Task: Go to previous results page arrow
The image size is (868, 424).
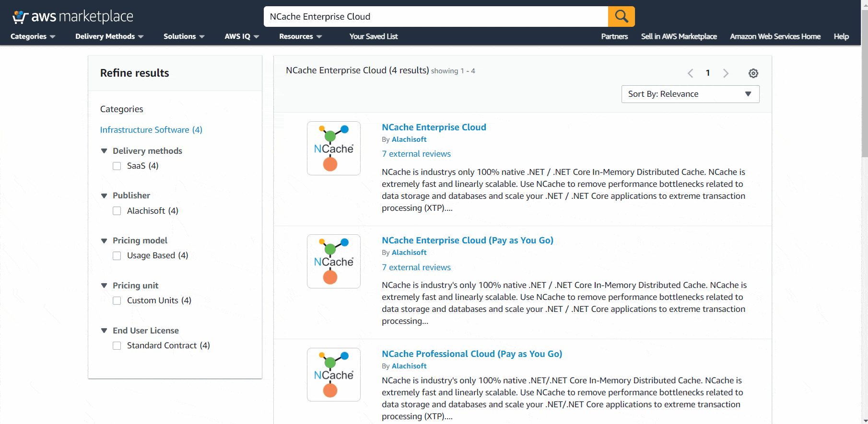Action: tap(691, 73)
